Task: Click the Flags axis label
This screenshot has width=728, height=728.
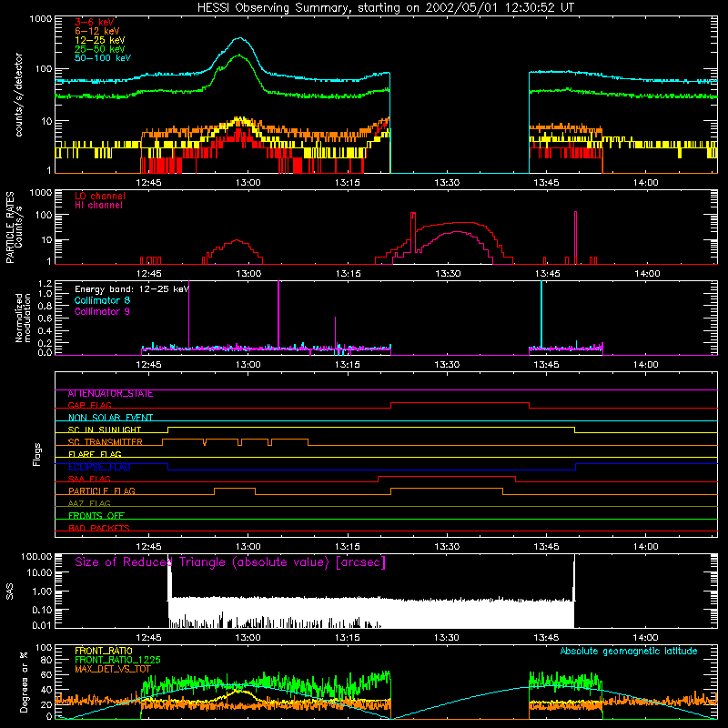Action: pyautogui.click(x=37, y=454)
